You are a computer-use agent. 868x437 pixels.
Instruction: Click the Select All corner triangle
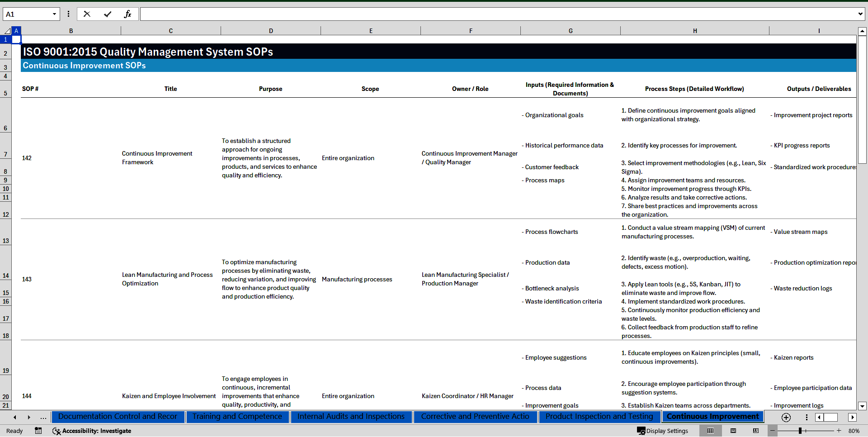tap(7, 31)
